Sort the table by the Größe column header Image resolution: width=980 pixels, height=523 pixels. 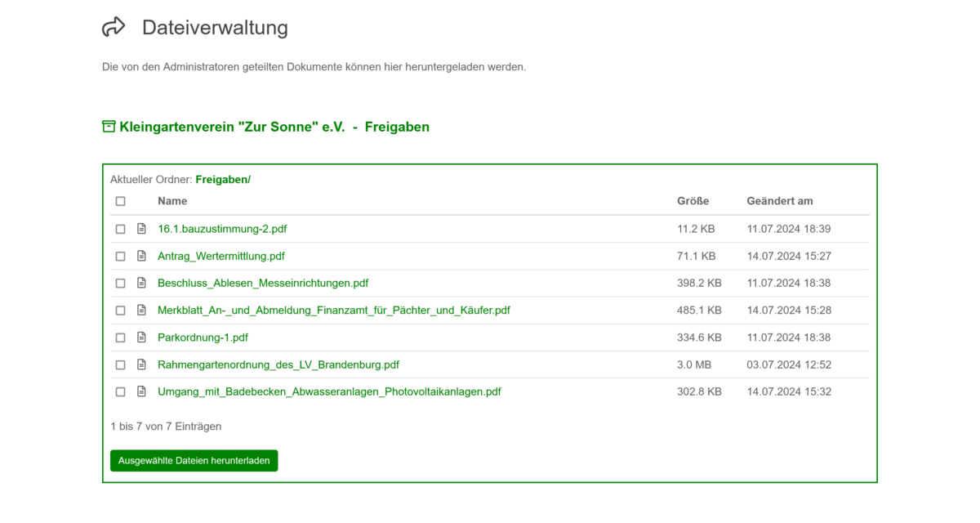tap(693, 201)
